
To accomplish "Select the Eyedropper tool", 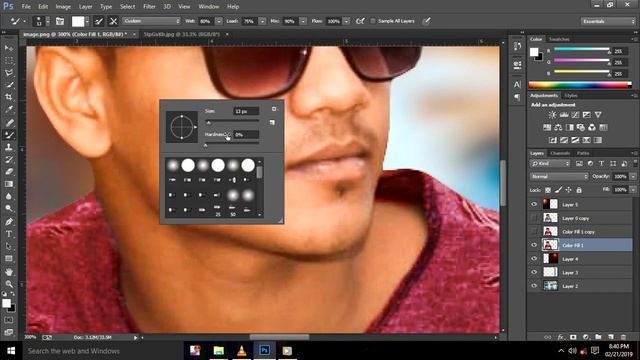I will click(x=9, y=109).
